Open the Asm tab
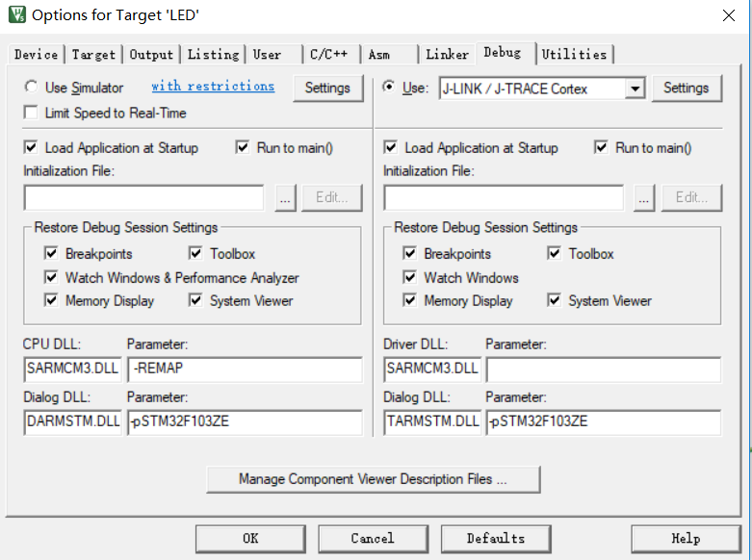752x560 pixels. click(x=389, y=55)
